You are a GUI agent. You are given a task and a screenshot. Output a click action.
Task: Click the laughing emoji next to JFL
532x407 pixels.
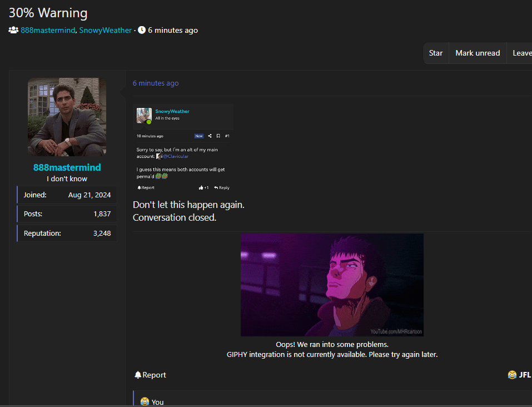click(512, 375)
